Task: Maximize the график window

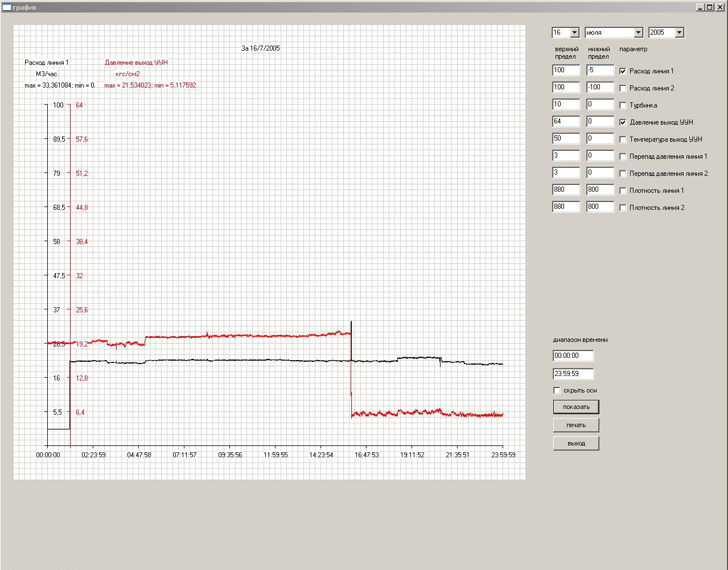Action: [708, 7]
